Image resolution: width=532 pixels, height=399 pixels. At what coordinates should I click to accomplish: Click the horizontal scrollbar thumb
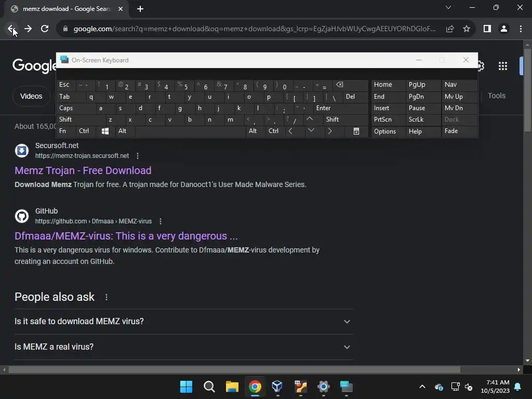(234, 370)
